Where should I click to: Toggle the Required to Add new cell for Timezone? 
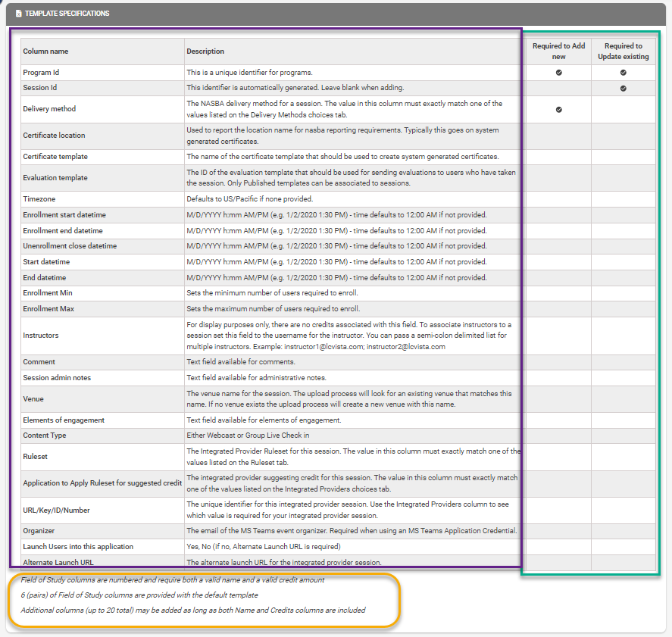click(x=558, y=199)
